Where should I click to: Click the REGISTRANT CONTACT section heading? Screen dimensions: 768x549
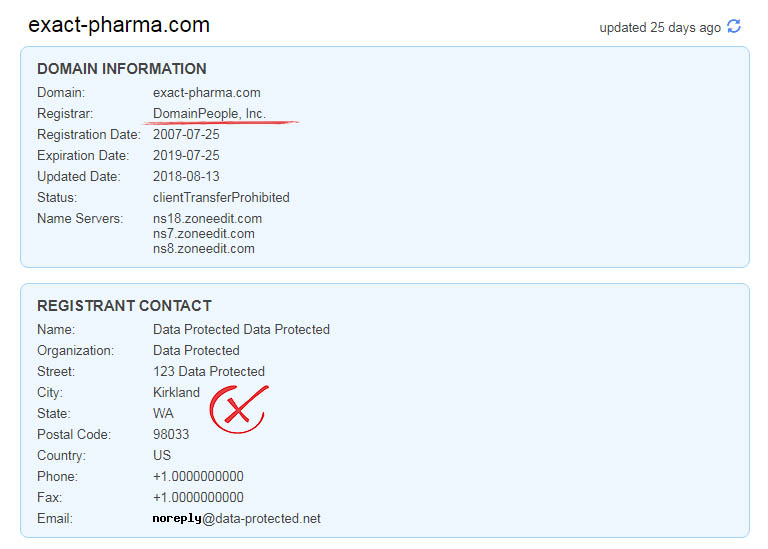[x=124, y=306]
